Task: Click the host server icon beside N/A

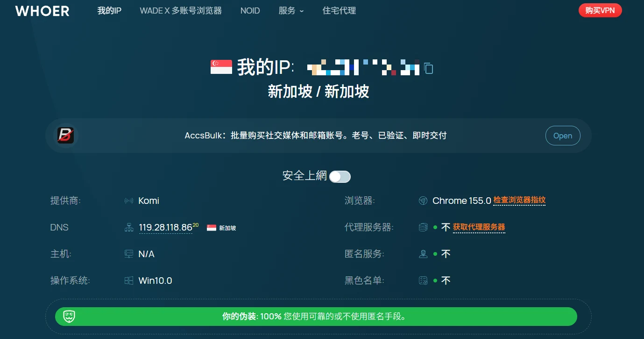Action: click(129, 254)
